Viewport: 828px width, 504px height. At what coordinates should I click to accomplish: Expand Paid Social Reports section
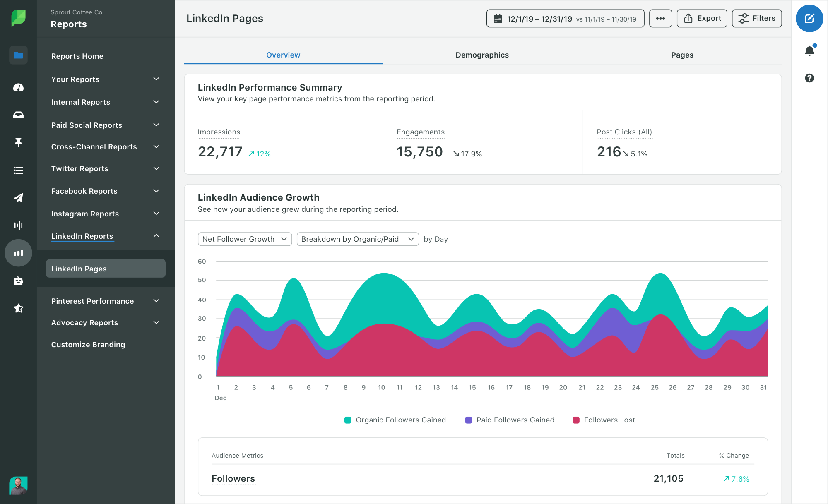coord(106,125)
